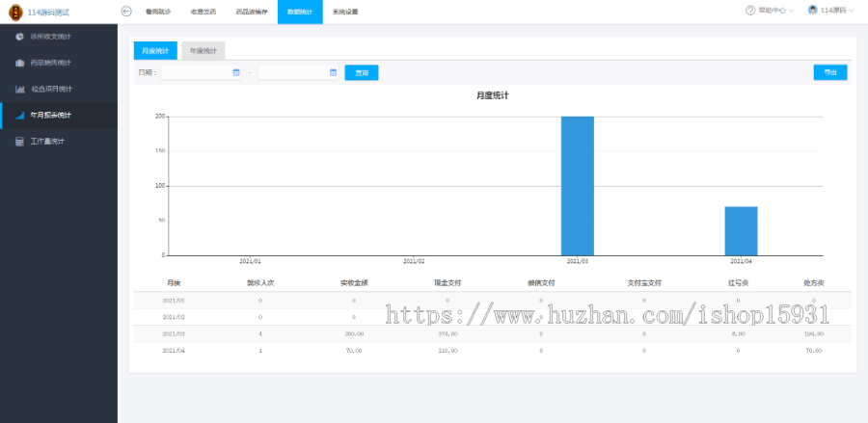Click the tall 2021/03 bar in chart
The width and height of the screenshot is (868, 423).
[x=577, y=185]
